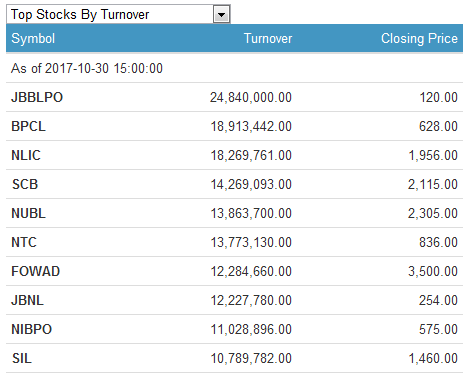The width and height of the screenshot is (469, 377).
Task: Click the As of 2017-10-30 timestamp row
Action: [x=234, y=68]
